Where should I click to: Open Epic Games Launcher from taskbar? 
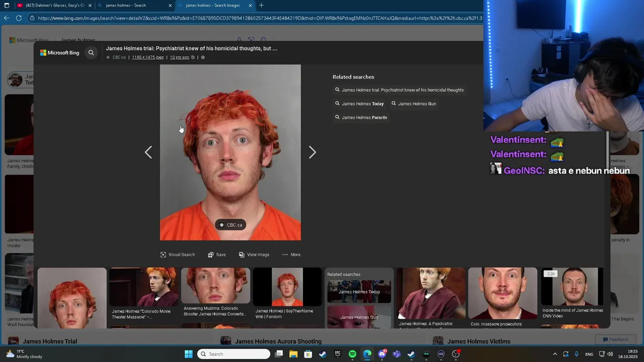click(x=338, y=354)
